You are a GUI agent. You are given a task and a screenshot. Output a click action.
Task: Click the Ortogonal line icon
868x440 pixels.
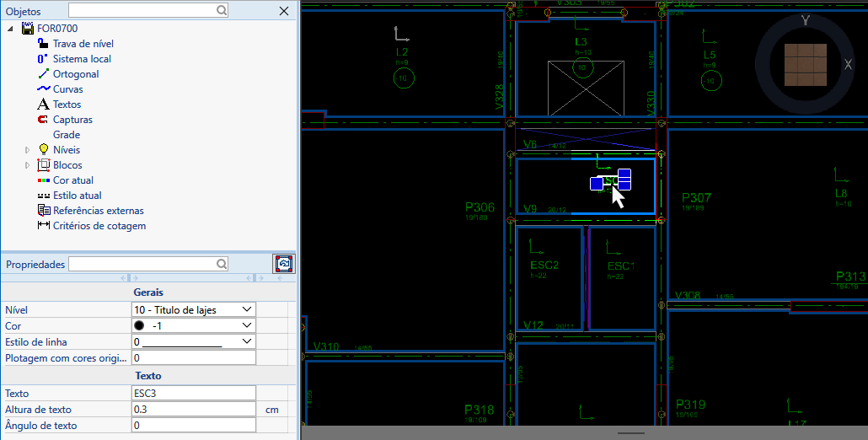[x=44, y=74]
